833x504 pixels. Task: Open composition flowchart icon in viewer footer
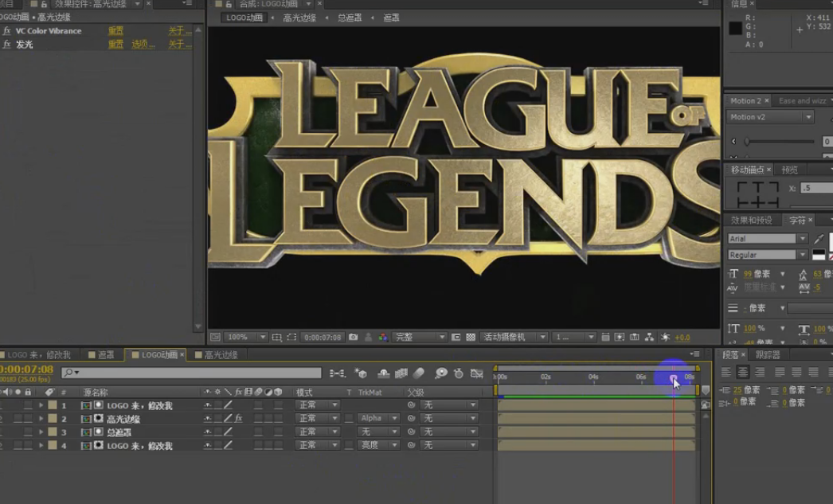click(649, 338)
